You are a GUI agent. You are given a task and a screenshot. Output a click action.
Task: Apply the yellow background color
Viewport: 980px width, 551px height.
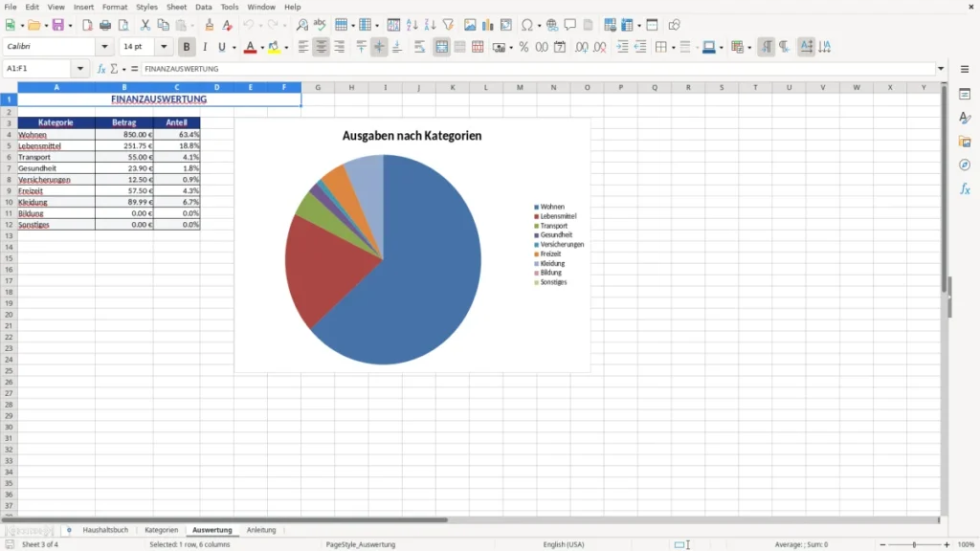coord(274,47)
